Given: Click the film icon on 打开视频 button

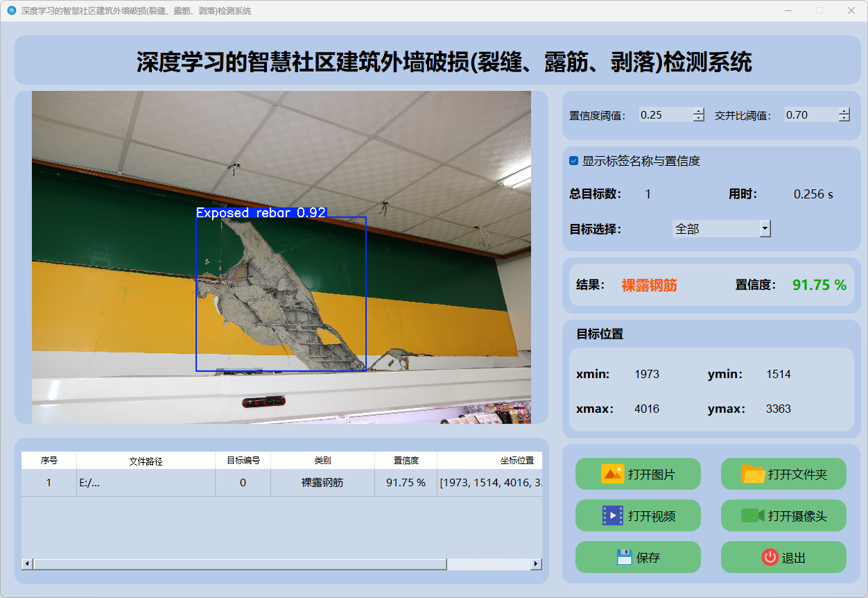Looking at the screenshot, I should pos(613,515).
